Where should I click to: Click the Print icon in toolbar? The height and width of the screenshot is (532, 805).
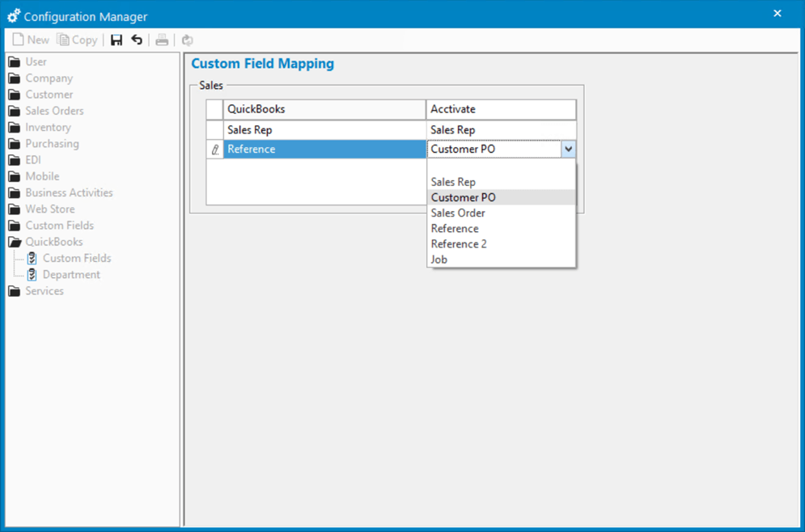pyautogui.click(x=162, y=40)
